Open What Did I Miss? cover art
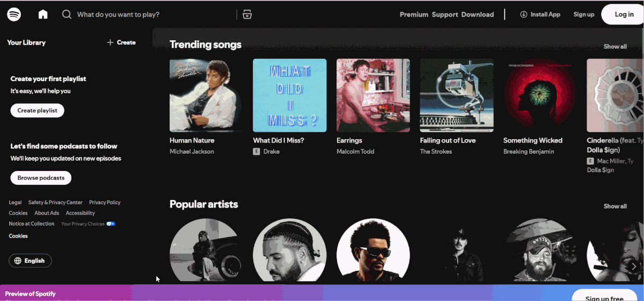Screen dimensions: 644x301 coord(290,95)
